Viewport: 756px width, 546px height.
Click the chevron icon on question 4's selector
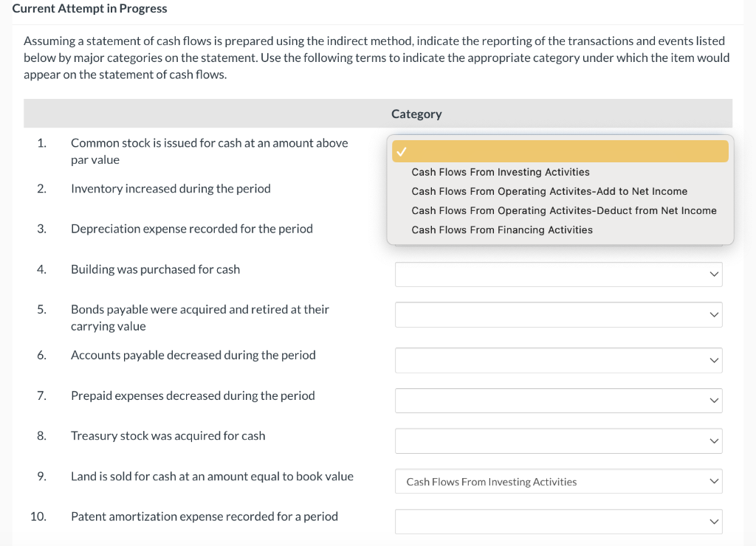pos(714,274)
